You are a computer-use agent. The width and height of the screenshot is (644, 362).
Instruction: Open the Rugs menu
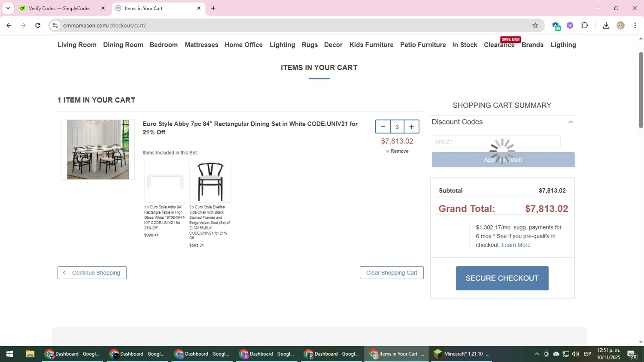click(310, 45)
